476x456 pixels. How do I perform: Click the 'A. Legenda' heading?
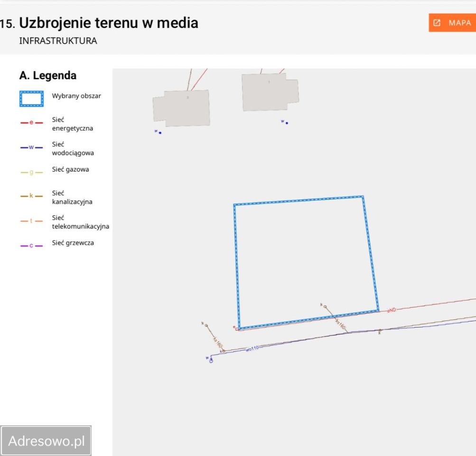pyautogui.click(x=47, y=76)
